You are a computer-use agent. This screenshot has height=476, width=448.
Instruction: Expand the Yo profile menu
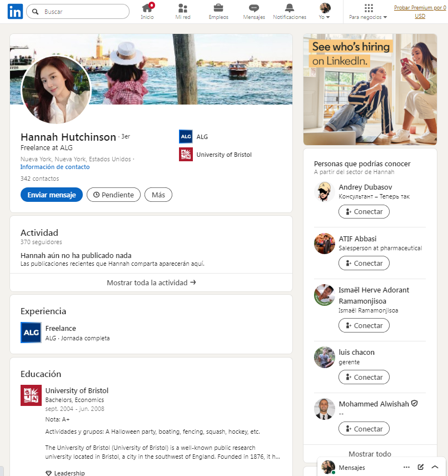point(325,12)
